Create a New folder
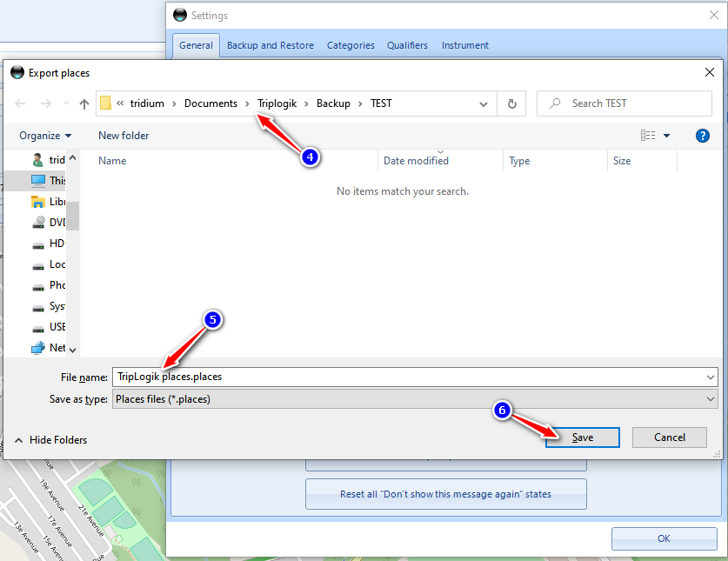 pos(124,136)
